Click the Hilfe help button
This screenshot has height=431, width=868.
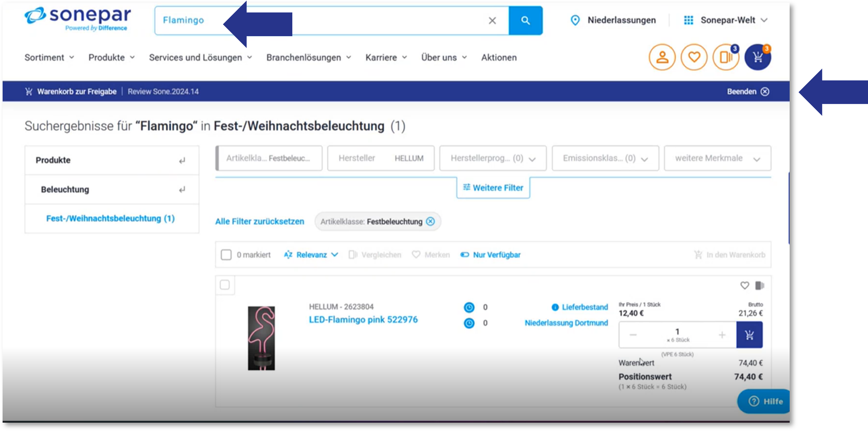[763, 401]
